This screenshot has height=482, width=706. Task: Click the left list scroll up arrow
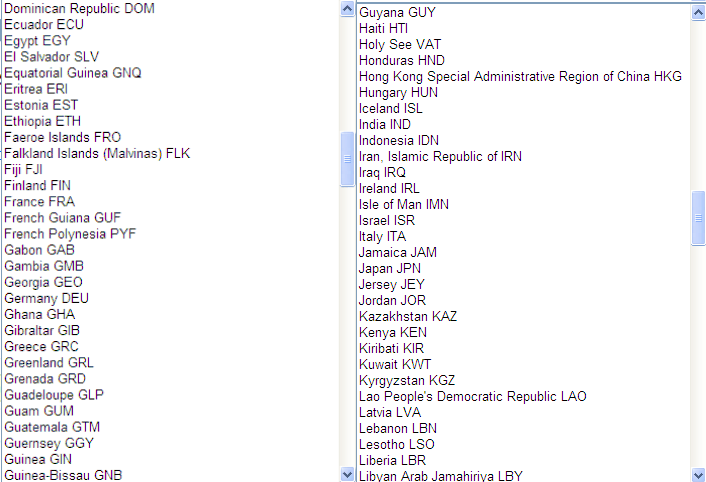pos(347,9)
